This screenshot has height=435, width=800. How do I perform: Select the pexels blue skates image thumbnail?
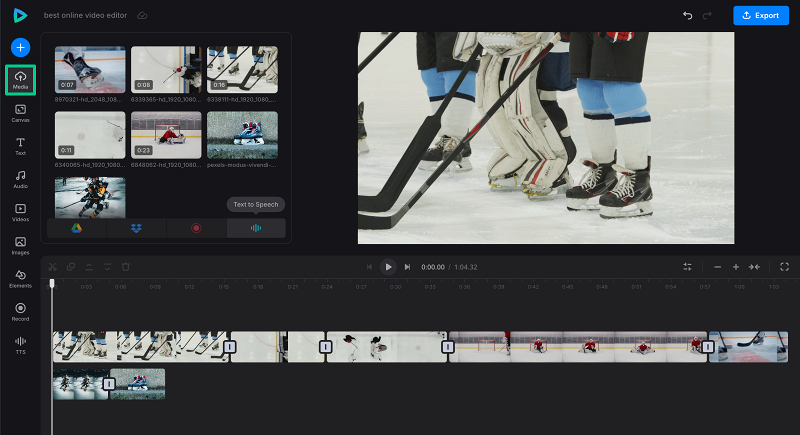click(242, 135)
